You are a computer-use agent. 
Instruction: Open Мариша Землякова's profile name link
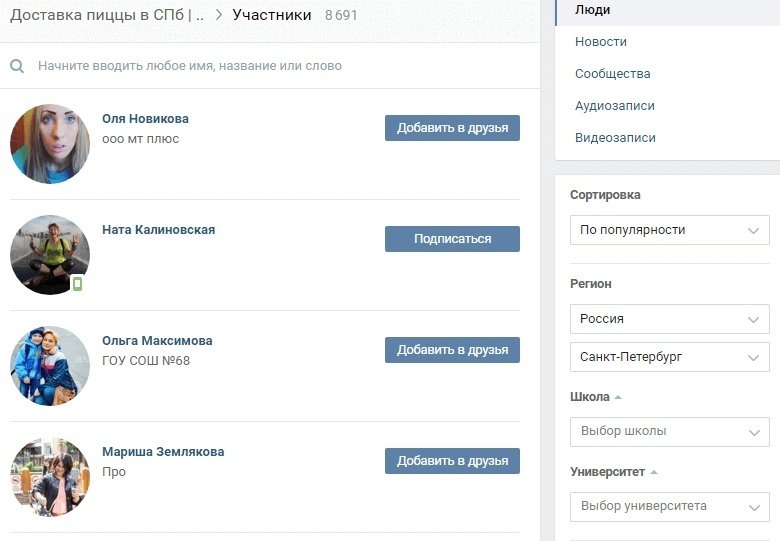tap(163, 452)
